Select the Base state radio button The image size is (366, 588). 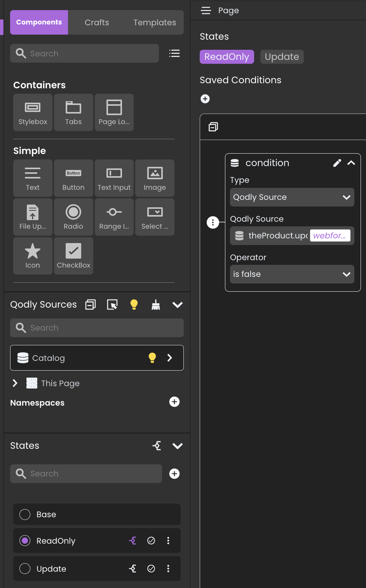[25, 514]
